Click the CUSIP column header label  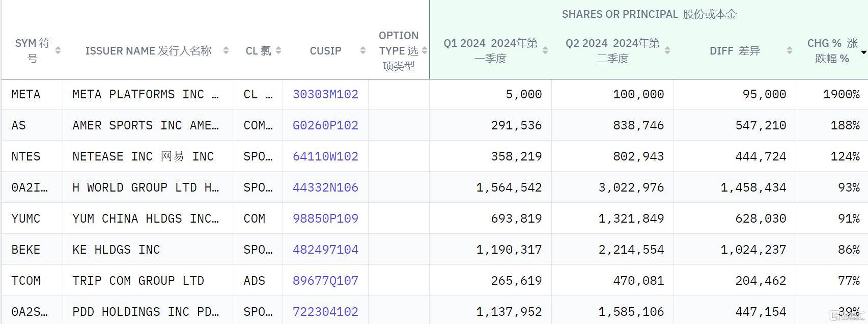pos(326,50)
